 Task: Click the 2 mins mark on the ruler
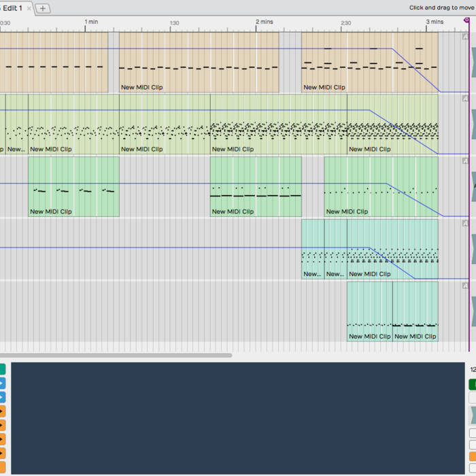265,22
